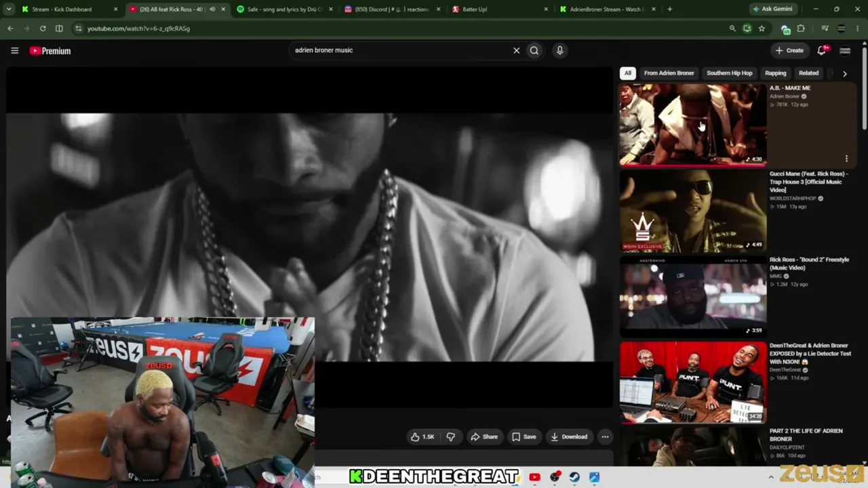Go back to the previous page
Screen dimensions: 868x488
coord(10,28)
